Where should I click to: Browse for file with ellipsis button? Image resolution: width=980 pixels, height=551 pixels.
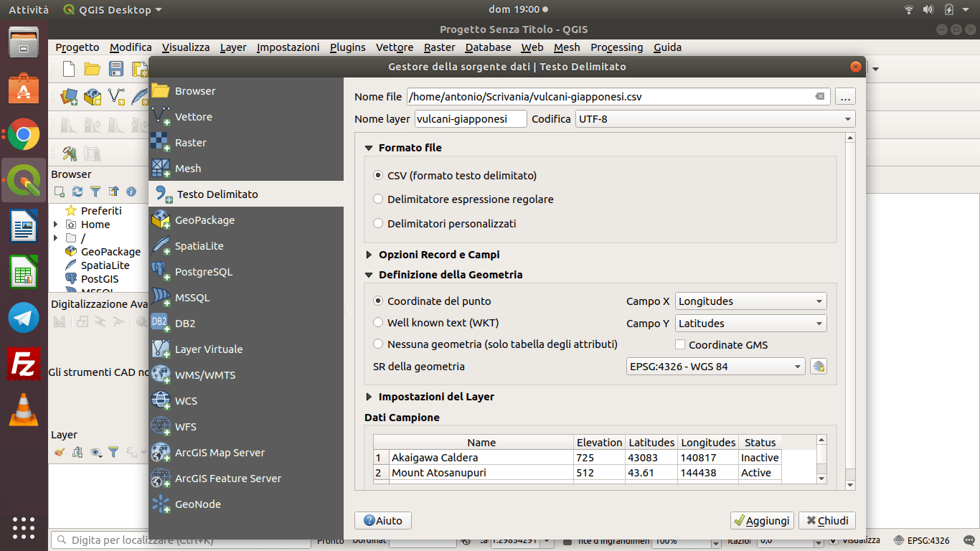point(845,97)
